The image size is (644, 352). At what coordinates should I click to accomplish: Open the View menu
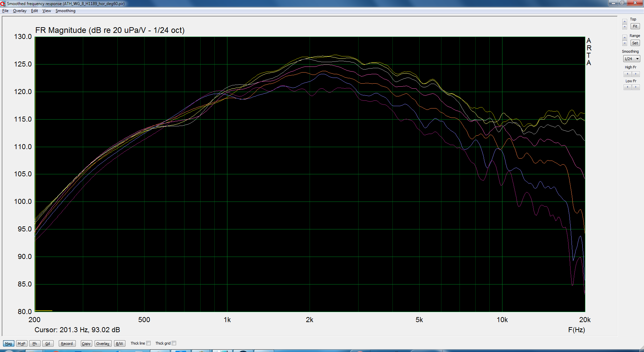(x=47, y=11)
